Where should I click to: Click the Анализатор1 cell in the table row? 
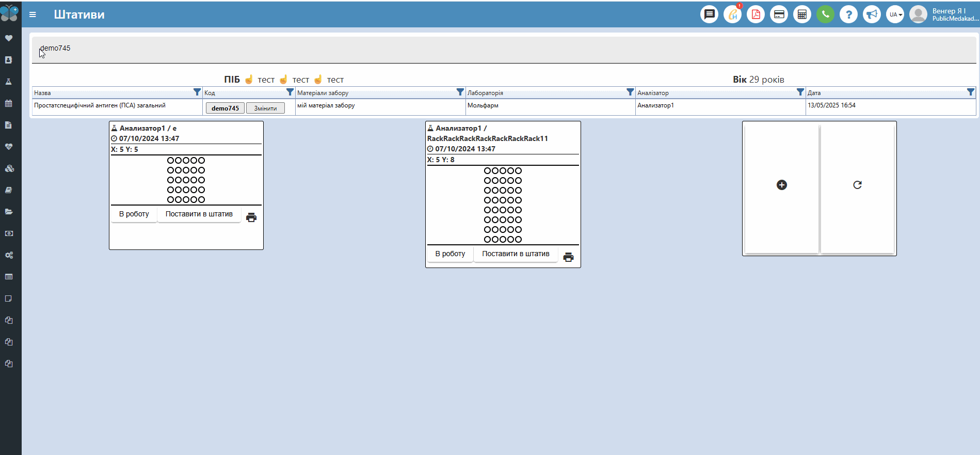click(720, 107)
